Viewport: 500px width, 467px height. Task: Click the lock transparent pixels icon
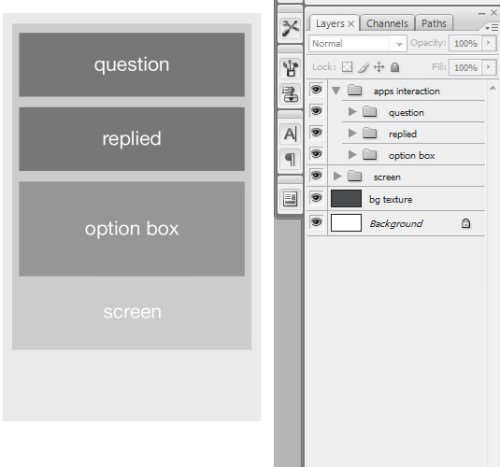click(347, 67)
